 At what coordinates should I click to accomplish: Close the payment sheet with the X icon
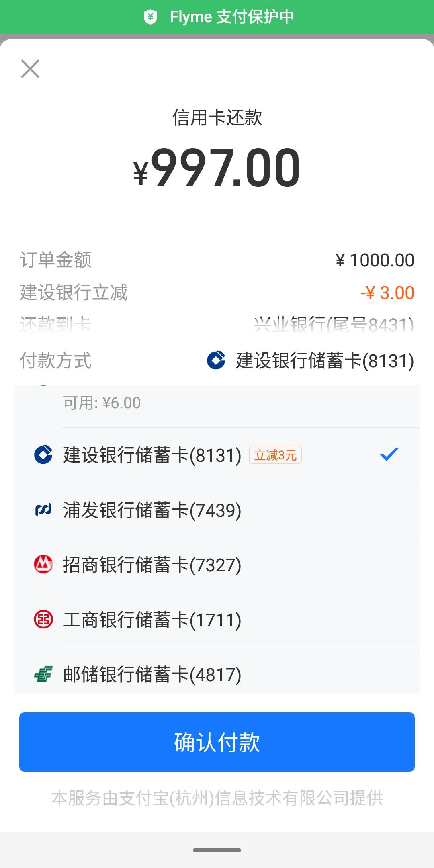click(x=30, y=69)
